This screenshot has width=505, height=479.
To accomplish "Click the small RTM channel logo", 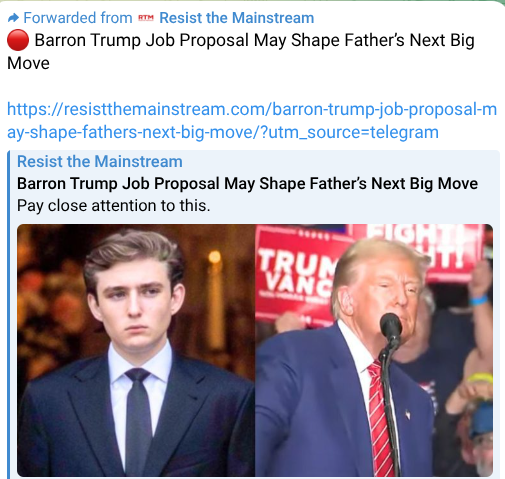I will (146, 18).
